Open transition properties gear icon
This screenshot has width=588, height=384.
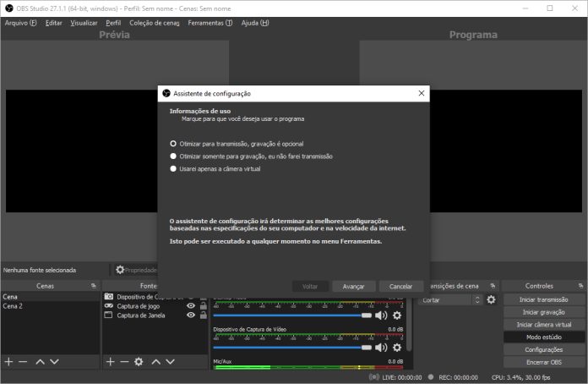(x=491, y=299)
